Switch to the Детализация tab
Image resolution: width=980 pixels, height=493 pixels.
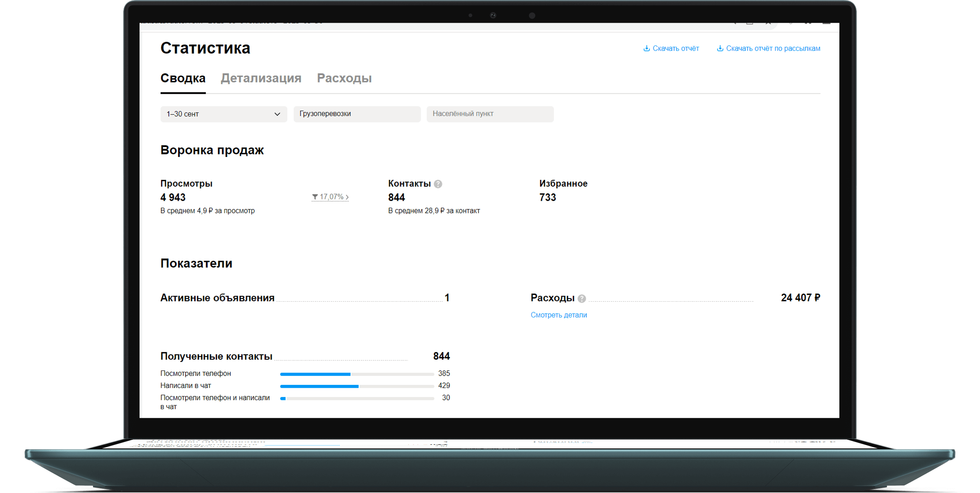click(261, 78)
